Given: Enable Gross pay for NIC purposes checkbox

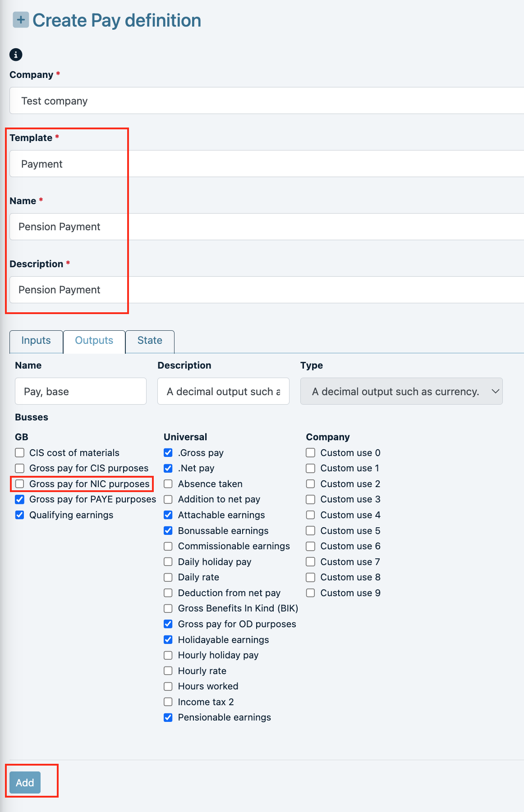Looking at the screenshot, I should [x=20, y=484].
